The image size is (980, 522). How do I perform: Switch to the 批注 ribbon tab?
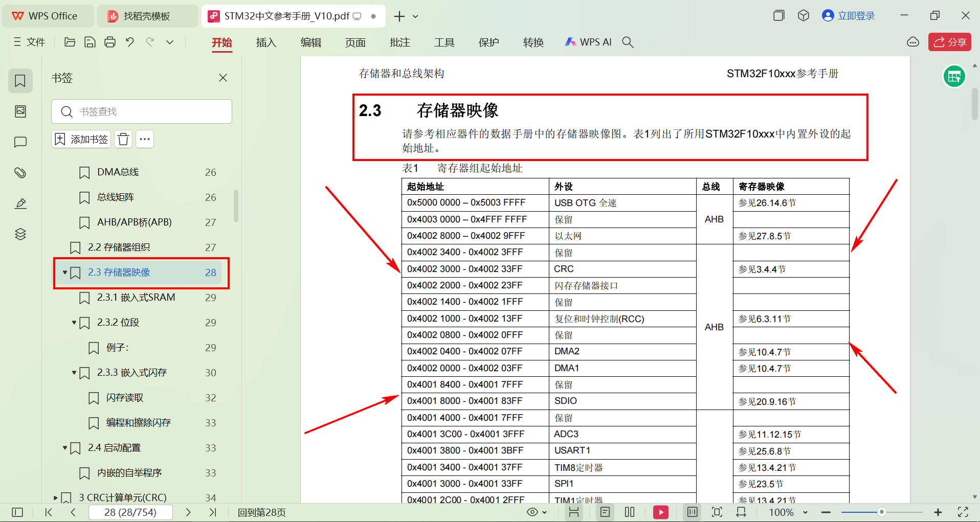click(x=399, y=42)
